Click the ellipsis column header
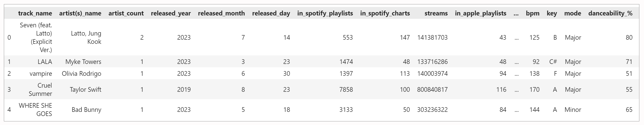Screen dimensions: 644x125 pyautogui.click(x=516, y=13)
